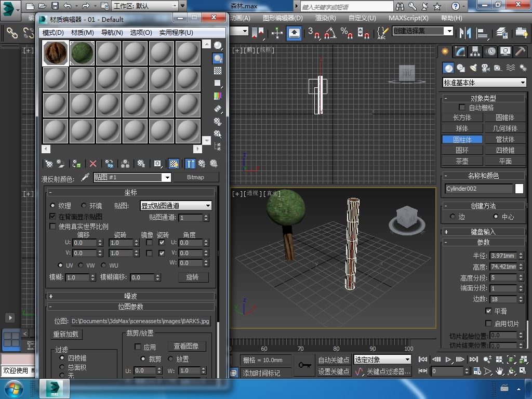Select the 边 creation method radio
The height and width of the screenshot is (399, 532).
point(453,217)
